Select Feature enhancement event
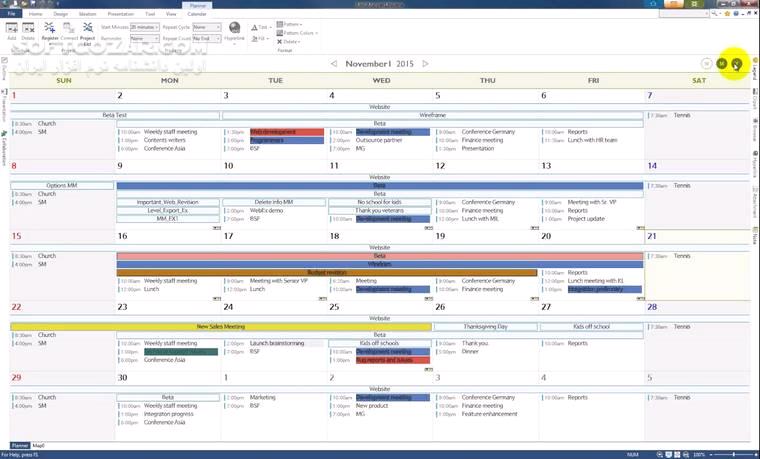Image resolution: width=760 pixels, height=459 pixels. coord(489,414)
